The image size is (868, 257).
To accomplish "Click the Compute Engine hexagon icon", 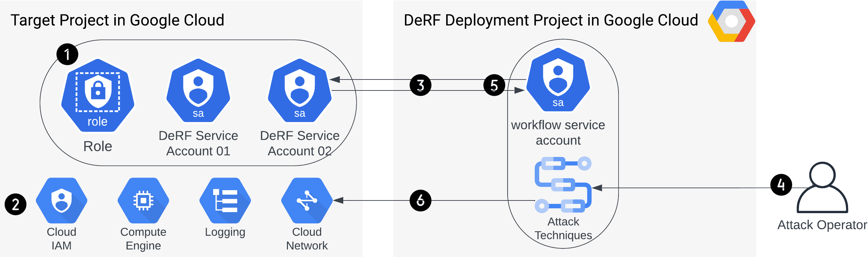I will point(143,200).
